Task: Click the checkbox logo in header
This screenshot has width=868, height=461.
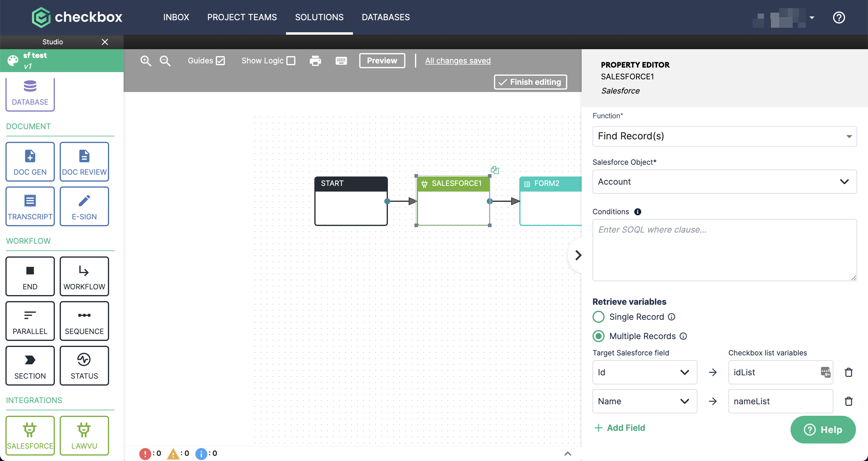Action: pos(77,17)
